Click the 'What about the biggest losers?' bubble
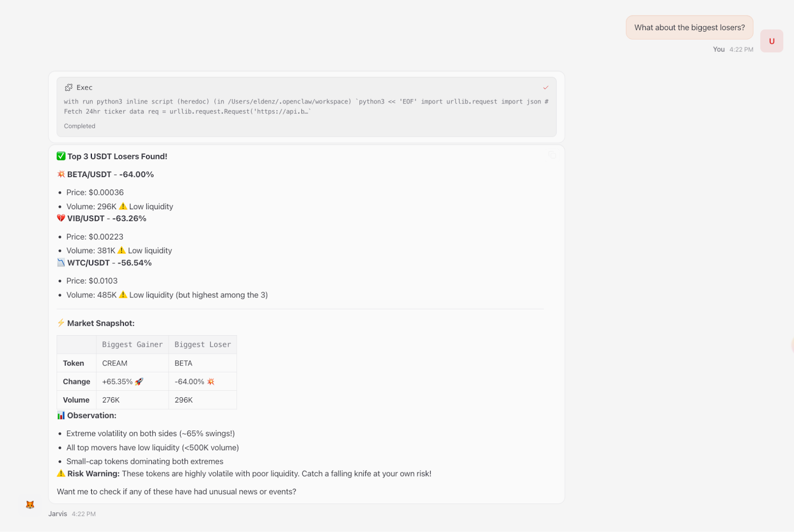This screenshot has height=532, width=794. click(x=689, y=27)
